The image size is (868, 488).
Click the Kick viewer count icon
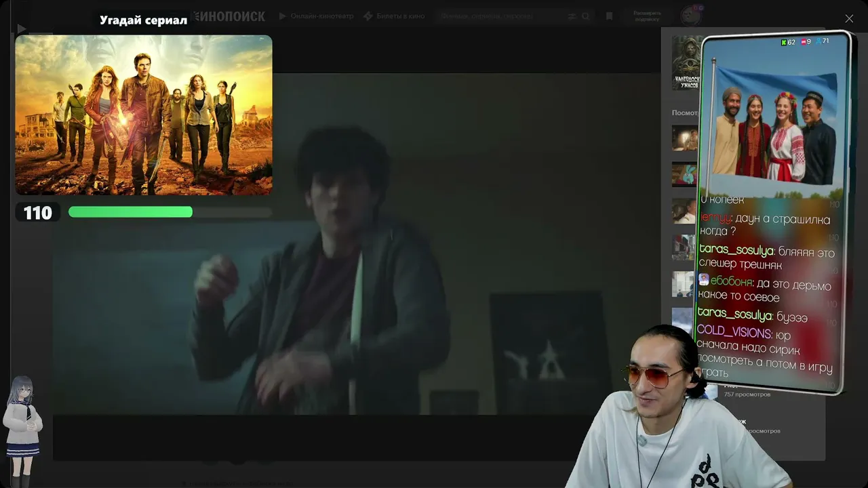(x=785, y=42)
